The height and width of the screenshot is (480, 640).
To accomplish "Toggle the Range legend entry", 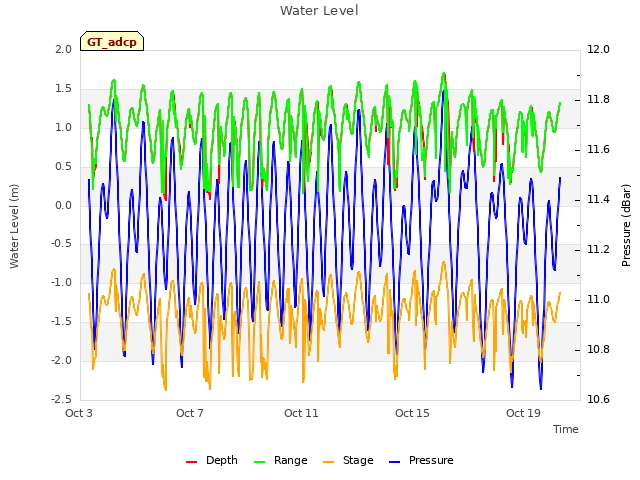I will point(280,460).
